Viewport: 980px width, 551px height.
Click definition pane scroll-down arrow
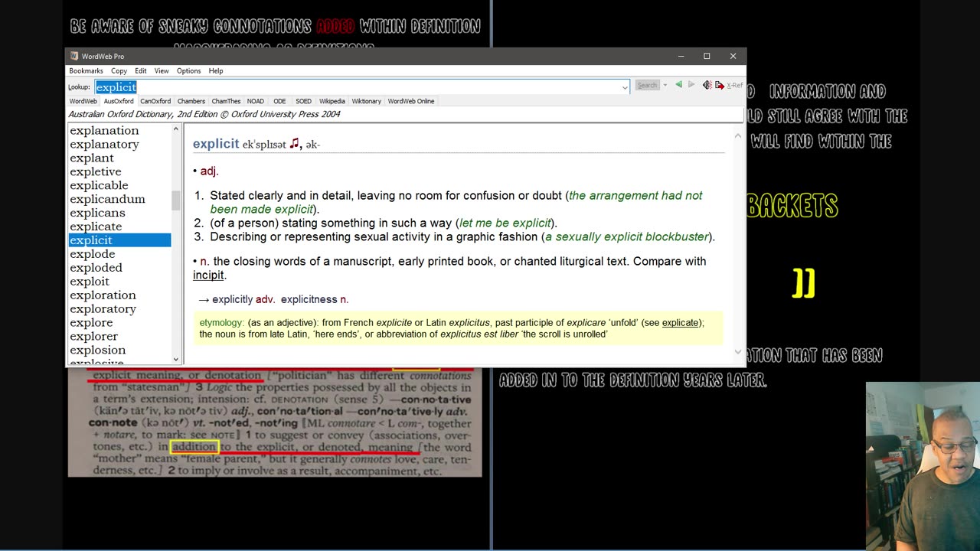coord(737,352)
